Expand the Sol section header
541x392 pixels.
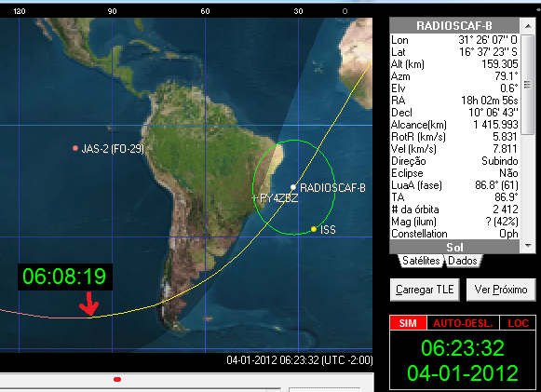(x=454, y=247)
